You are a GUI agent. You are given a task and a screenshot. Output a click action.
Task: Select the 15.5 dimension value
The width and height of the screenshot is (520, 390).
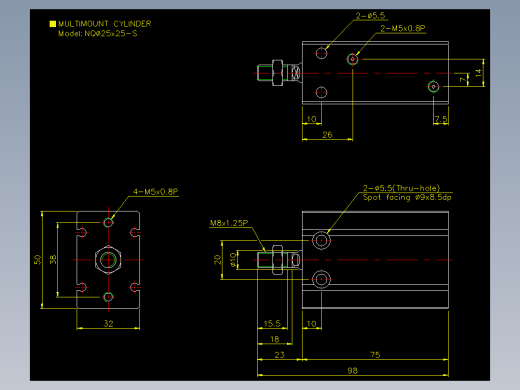pyautogui.click(x=272, y=323)
